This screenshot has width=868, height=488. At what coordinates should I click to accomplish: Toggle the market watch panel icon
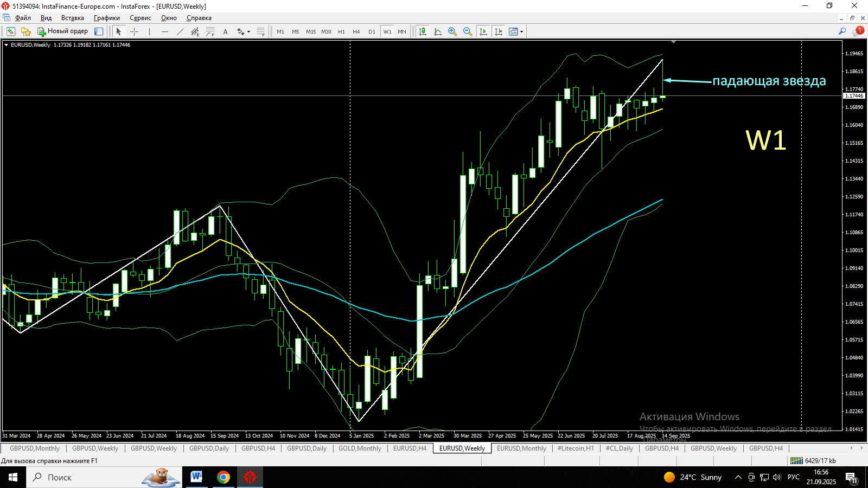click(x=99, y=31)
